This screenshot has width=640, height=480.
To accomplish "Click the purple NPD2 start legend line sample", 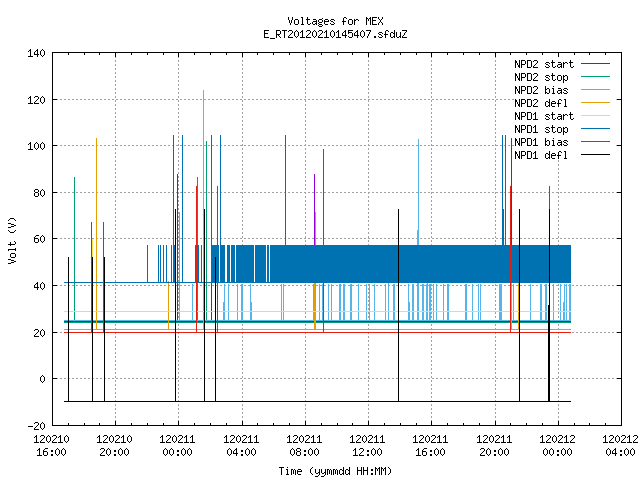I will pos(596,64).
